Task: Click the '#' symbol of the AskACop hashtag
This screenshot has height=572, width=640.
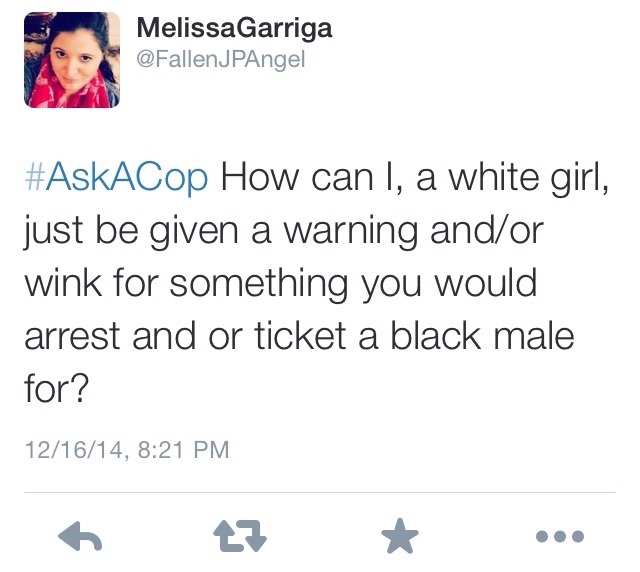Action: click(x=34, y=176)
